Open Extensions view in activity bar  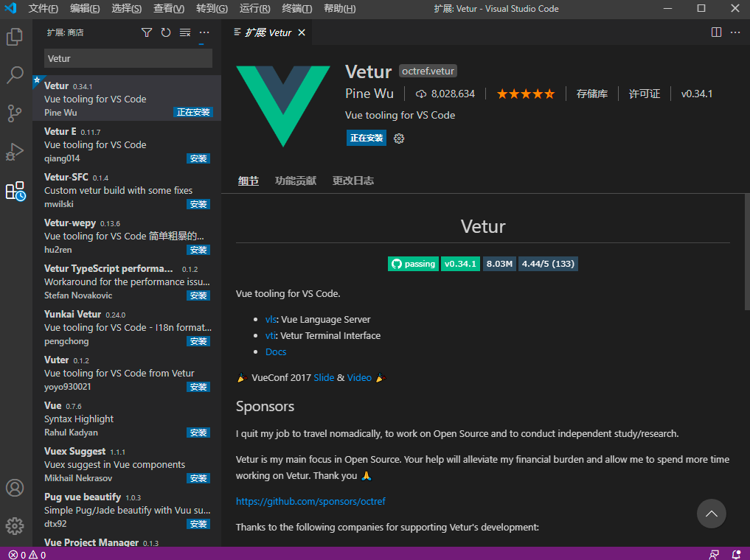[15, 191]
